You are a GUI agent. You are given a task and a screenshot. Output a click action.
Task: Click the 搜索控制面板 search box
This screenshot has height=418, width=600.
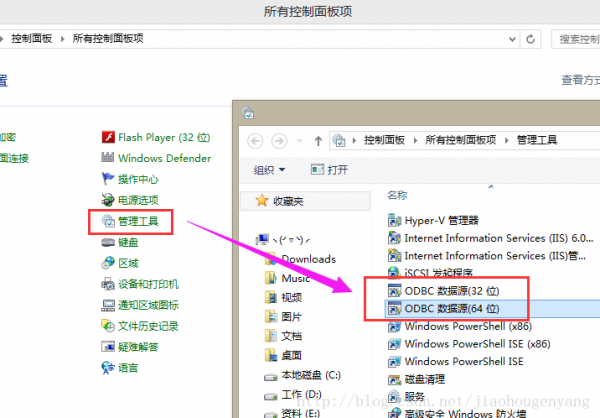pyautogui.click(x=576, y=39)
